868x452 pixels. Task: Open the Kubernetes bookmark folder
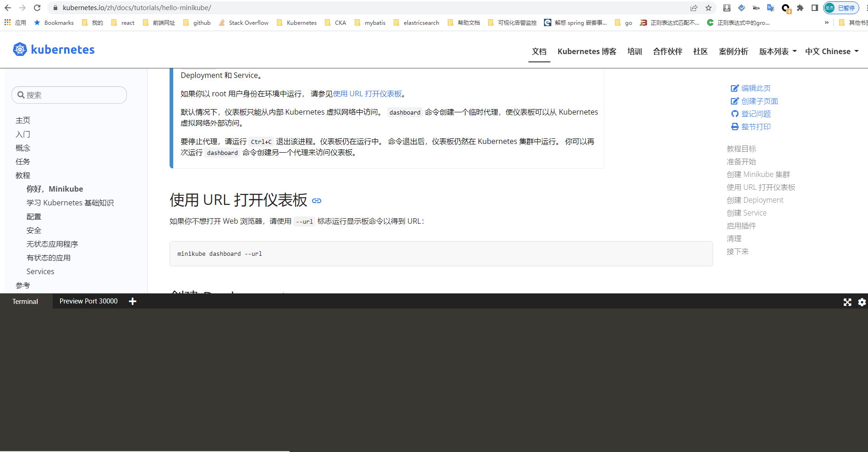click(297, 22)
